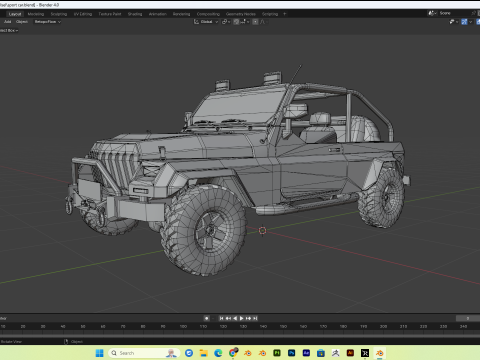Screen dimensions: 480x360
Task: Expand the RetopoFlow dropdown
Action: click(x=48, y=22)
